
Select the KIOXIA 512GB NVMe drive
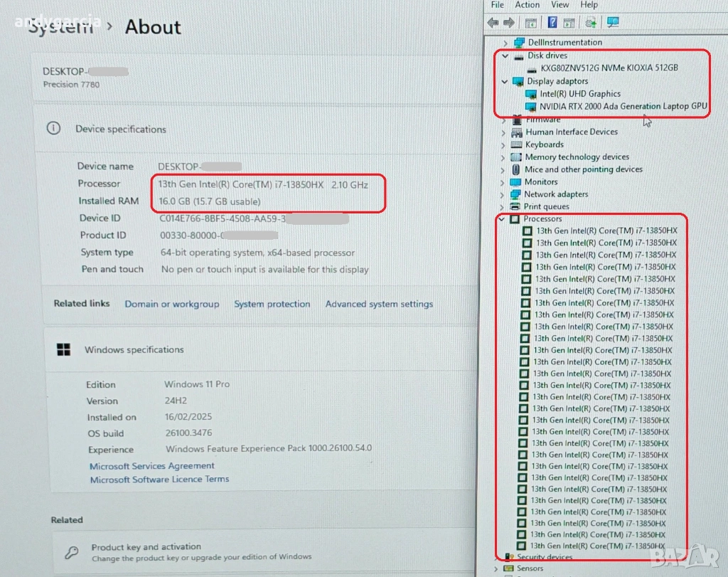pyautogui.click(x=609, y=68)
